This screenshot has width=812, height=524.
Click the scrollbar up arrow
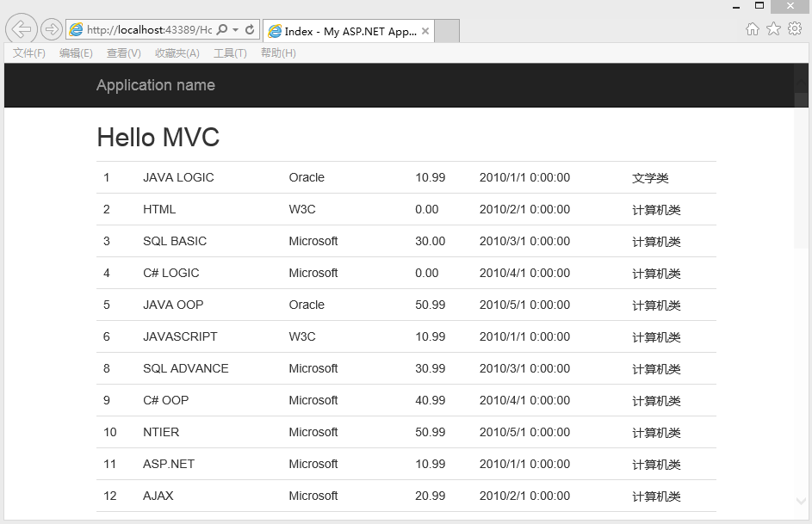801,82
